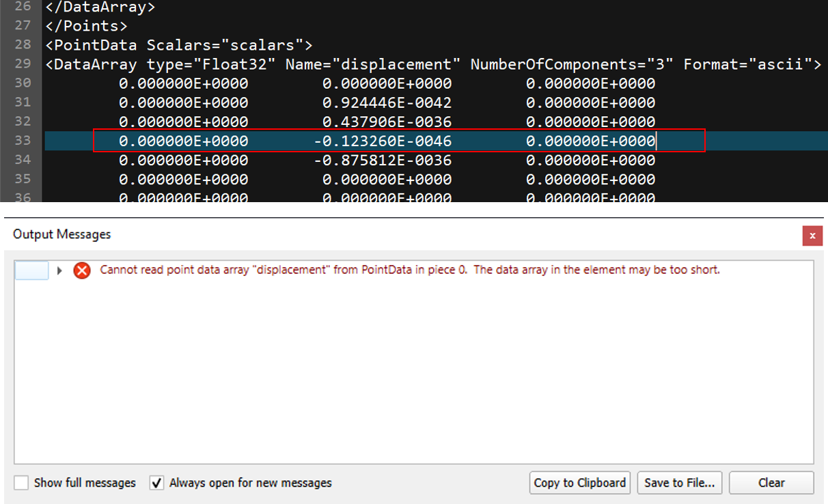This screenshot has height=504, width=828.
Task: Click the first 0.000000E+0000 on line 30
Action: coord(183,84)
